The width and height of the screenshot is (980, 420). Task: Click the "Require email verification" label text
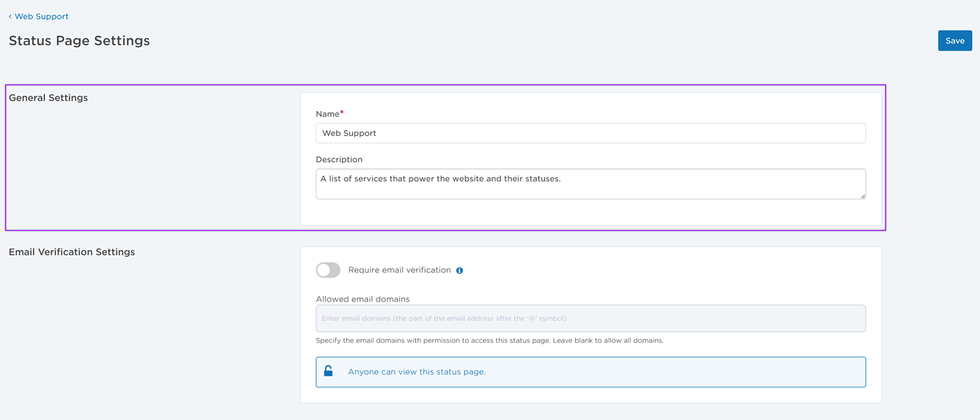coord(399,270)
